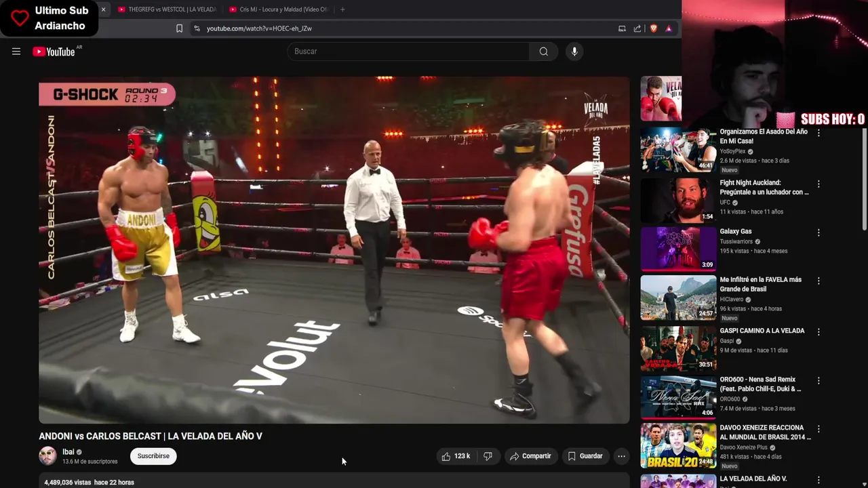Open the Ibai channel name link
The image size is (868, 488).
pyautogui.click(x=68, y=452)
